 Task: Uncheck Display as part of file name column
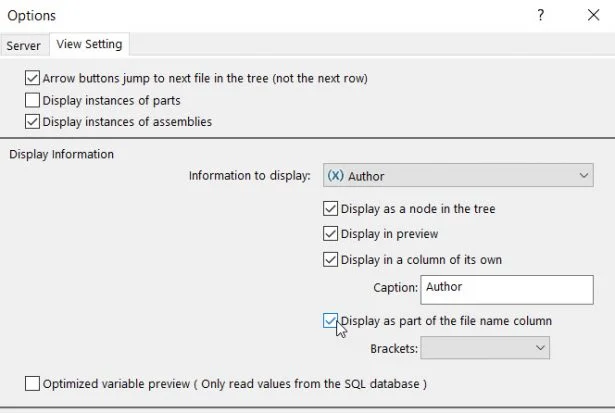coord(331,321)
